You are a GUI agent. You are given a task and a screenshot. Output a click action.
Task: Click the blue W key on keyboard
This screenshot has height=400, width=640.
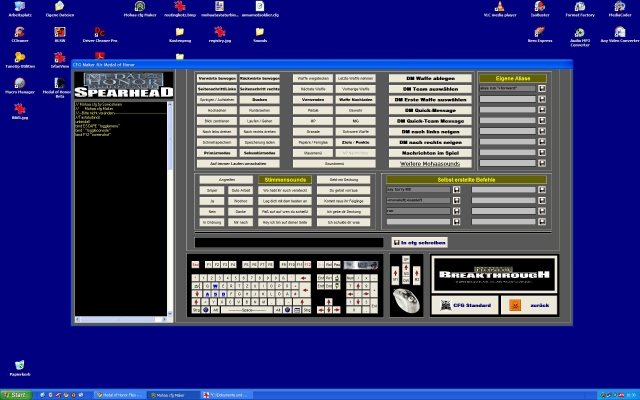click(x=216, y=286)
